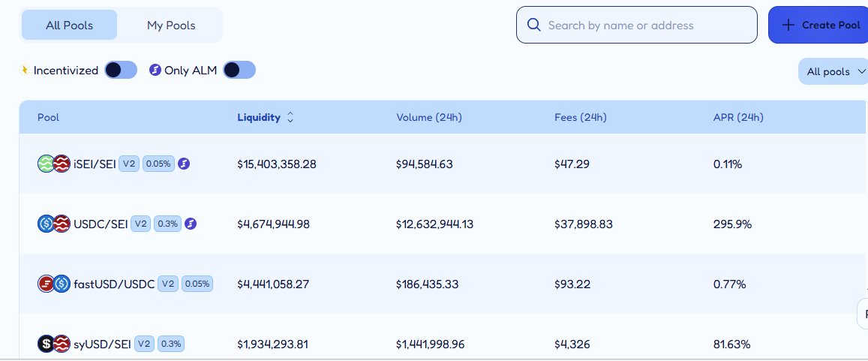Click liquidity value $1,934,293.81
This screenshot has width=868, height=361.
pyautogui.click(x=272, y=344)
